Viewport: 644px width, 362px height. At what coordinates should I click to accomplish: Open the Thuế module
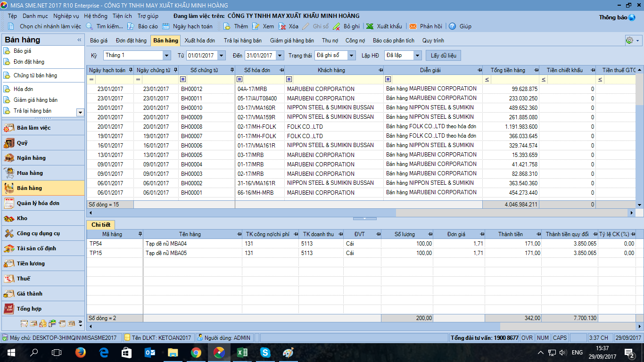click(x=42, y=279)
